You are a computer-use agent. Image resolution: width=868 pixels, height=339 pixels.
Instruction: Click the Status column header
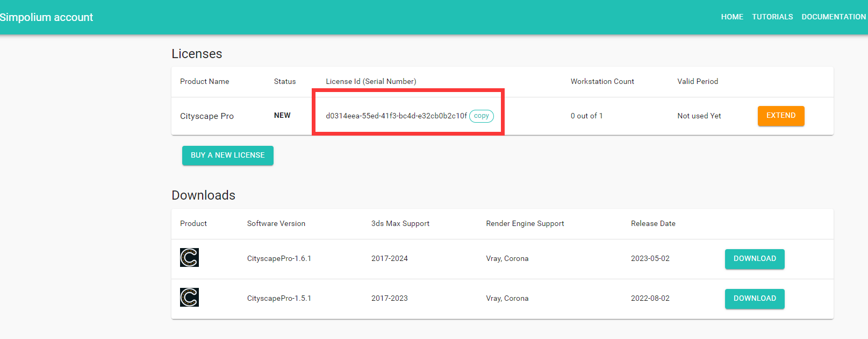pyautogui.click(x=285, y=81)
